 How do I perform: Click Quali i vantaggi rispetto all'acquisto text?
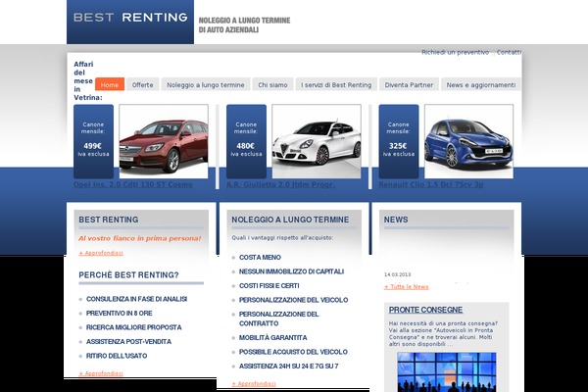[282, 237]
